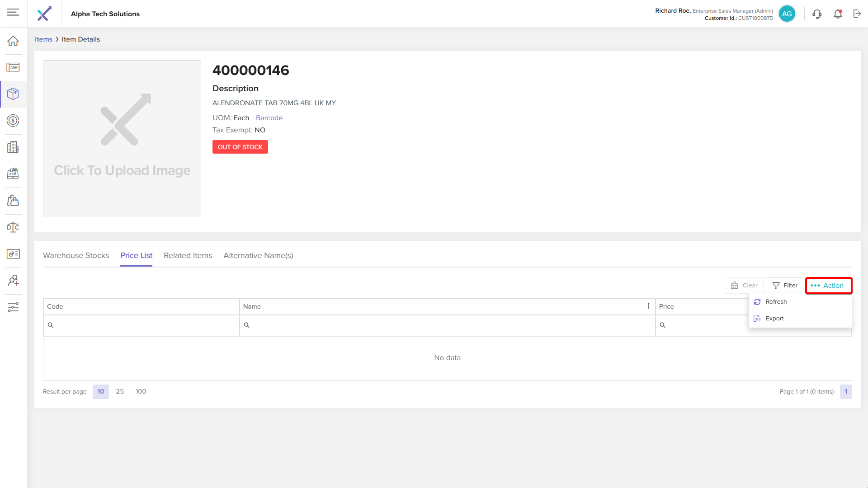
Task: Toggle the Action dropdown menu
Action: tap(828, 286)
